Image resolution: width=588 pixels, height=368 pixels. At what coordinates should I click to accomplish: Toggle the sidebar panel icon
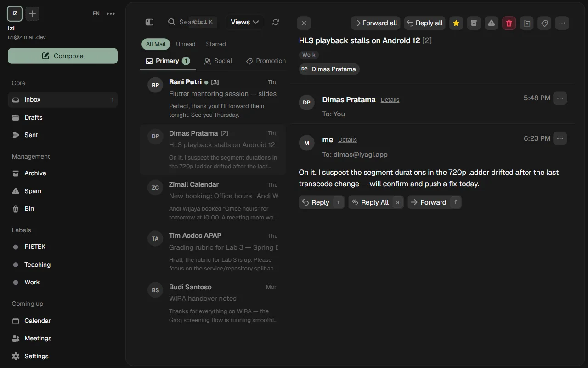pos(149,22)
